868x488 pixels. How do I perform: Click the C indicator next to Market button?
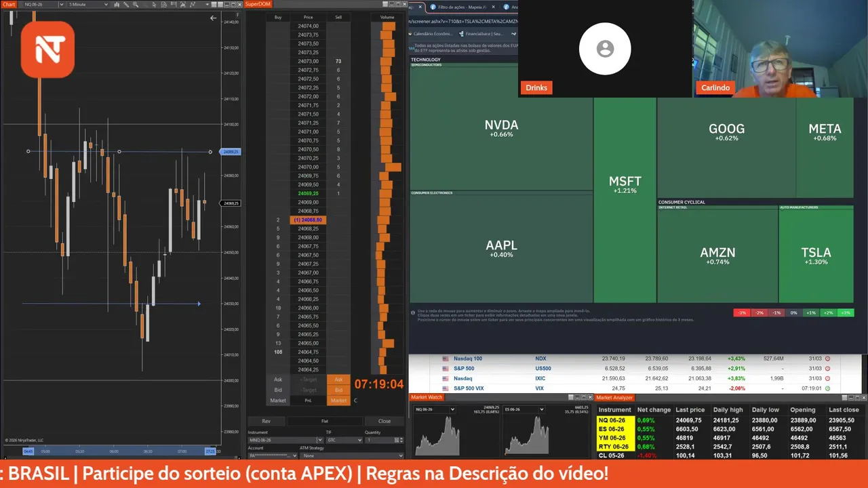tap(355, 401)
